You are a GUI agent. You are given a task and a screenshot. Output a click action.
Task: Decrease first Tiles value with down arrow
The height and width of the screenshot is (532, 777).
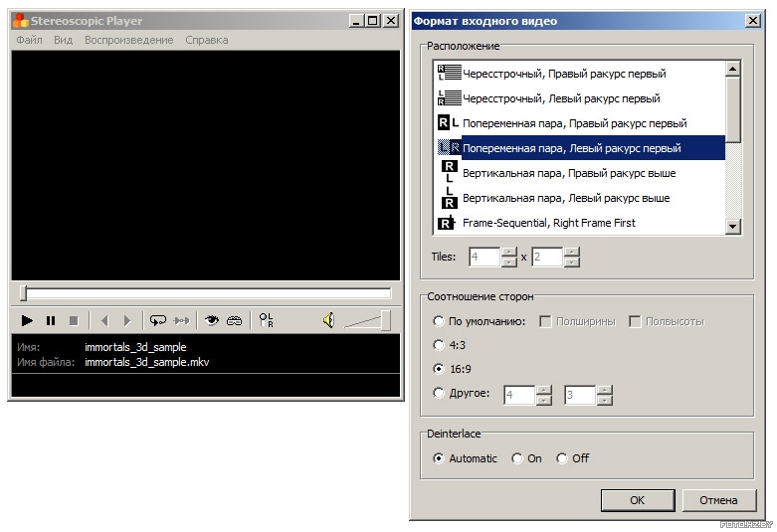click(509, 263)
